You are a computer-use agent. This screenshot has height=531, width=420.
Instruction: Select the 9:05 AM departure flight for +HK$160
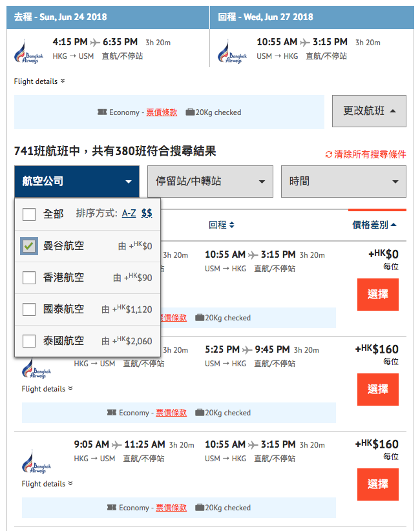tap(378, 484)
